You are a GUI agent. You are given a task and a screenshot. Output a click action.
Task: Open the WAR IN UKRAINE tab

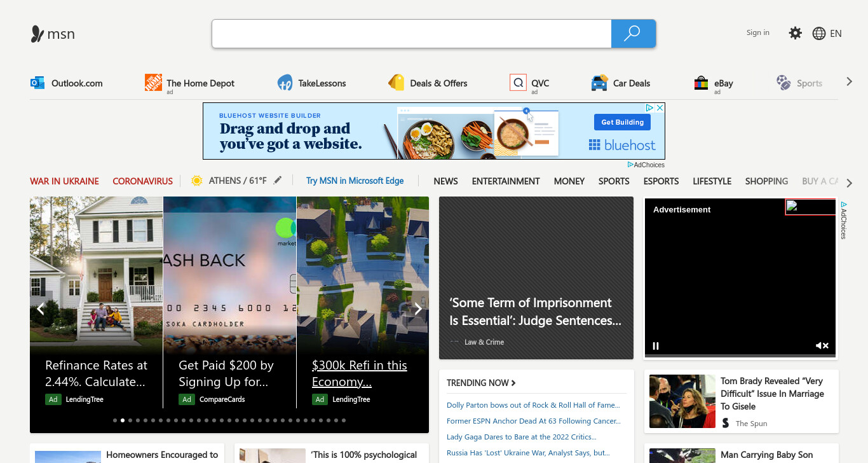coord(64,181)
